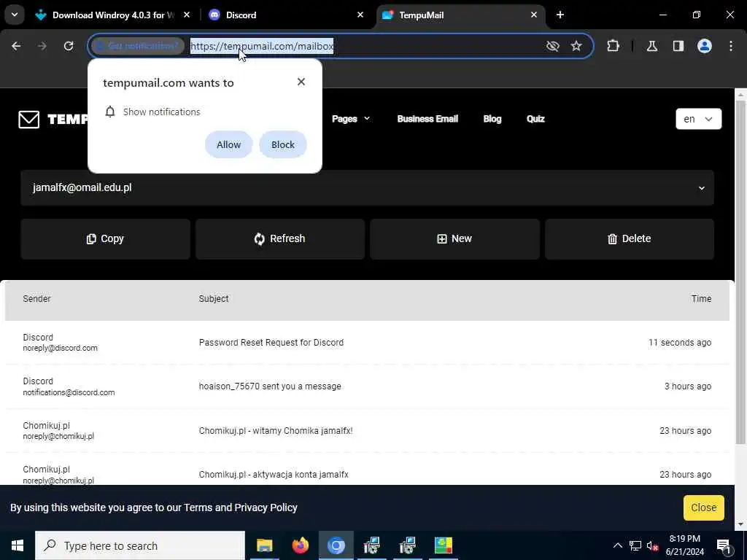Image resolution: width=747 pixels, height=560 pixels.
Task: Expand the jamalfx@omail.edu.pl address dropdown
Action: (x=367, y=188)
